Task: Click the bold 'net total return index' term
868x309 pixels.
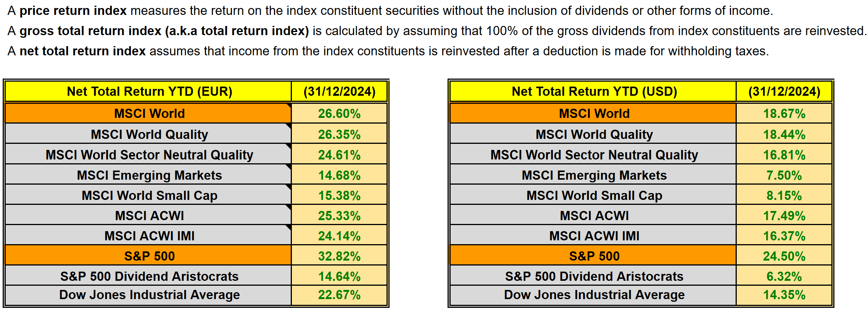Action: point(82,51)
